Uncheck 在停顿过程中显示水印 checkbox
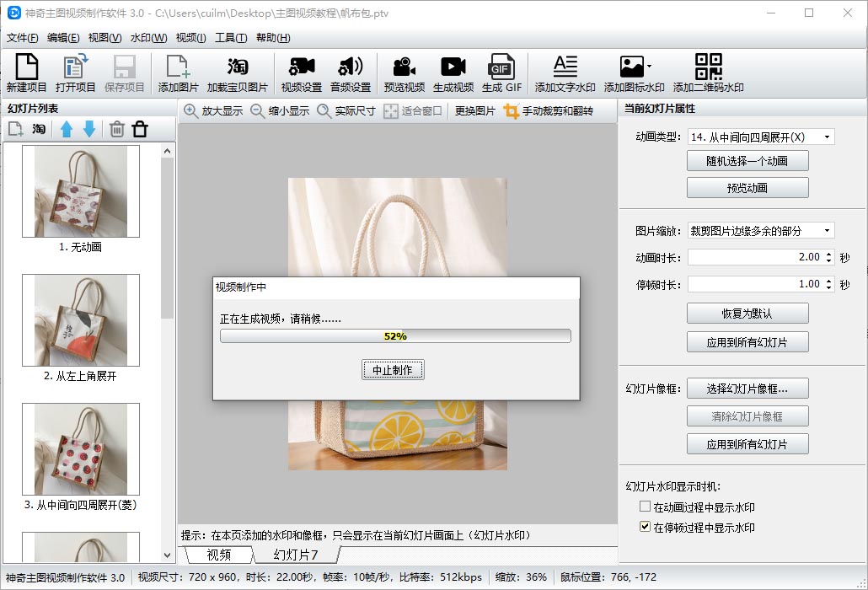 645,527
